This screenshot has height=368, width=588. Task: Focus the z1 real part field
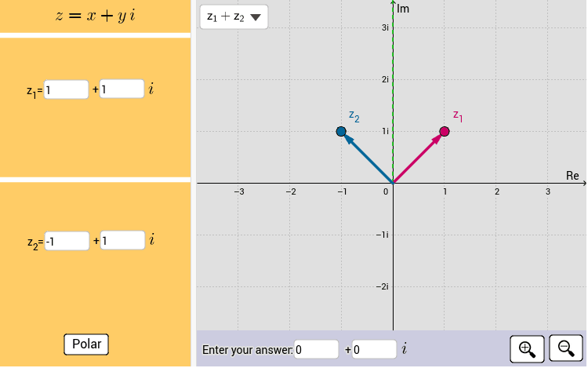[x=67, y=89]
